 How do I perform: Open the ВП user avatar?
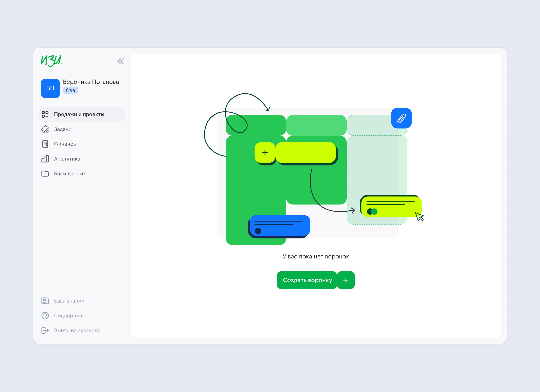click(x=50, y=88)
